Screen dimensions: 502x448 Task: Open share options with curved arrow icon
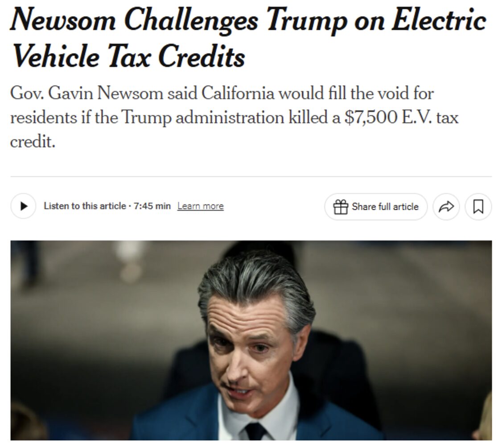446,207
